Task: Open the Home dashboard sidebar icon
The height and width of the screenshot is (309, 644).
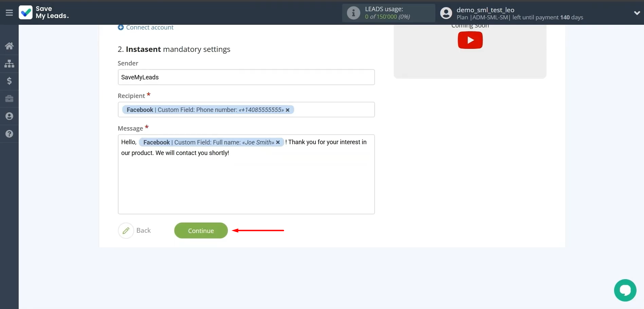Action: (x=9, y=46)
